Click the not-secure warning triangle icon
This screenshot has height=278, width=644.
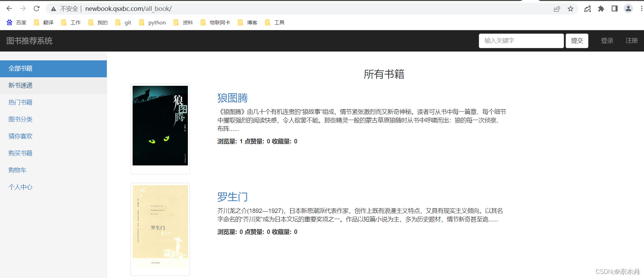coord(54,9)
